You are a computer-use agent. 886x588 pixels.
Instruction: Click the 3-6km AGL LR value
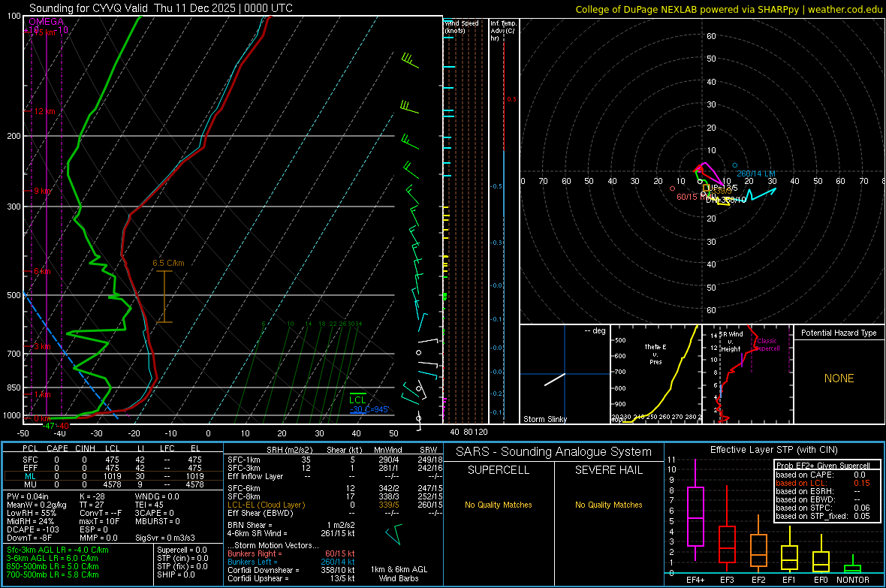(52, 558)
